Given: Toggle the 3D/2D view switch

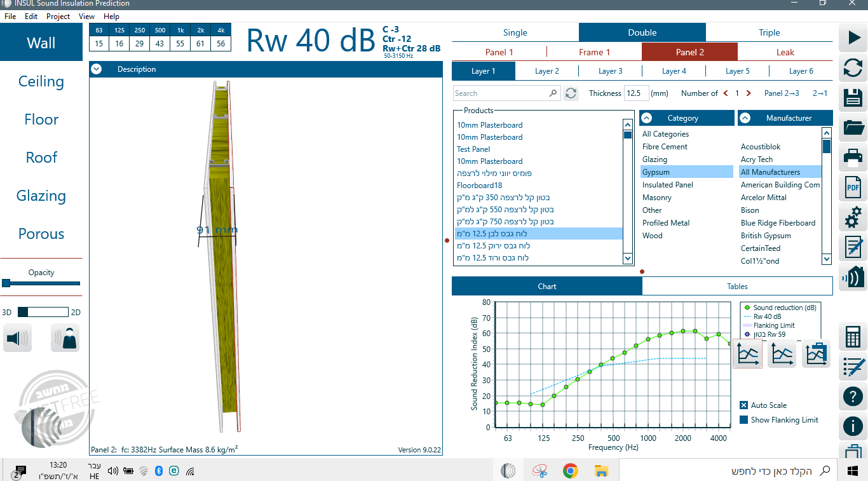Looking at the screenshot, I should tap(43, 312).
